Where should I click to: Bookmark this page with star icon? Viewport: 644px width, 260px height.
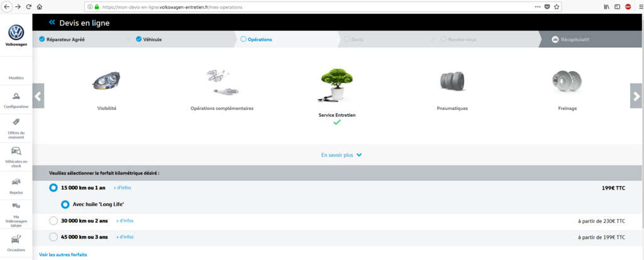(557, 7)
